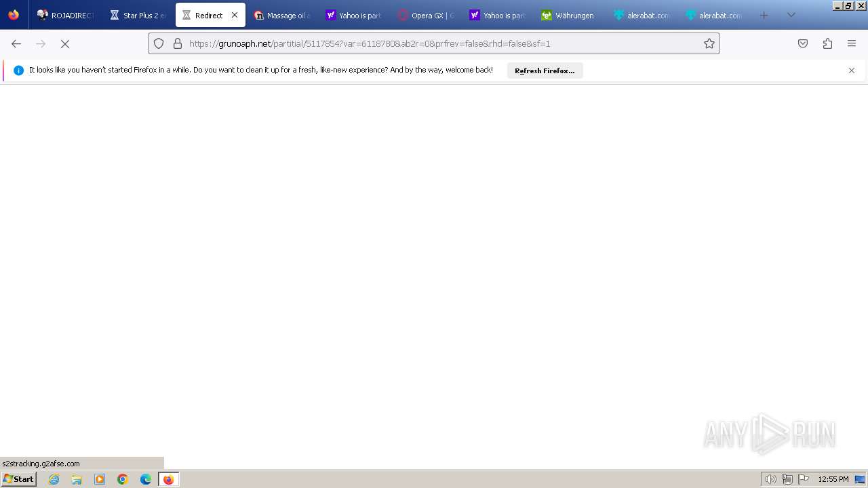Switch to the first Yahoo is part tab
The image size is (868, 488).
point(354,15)
